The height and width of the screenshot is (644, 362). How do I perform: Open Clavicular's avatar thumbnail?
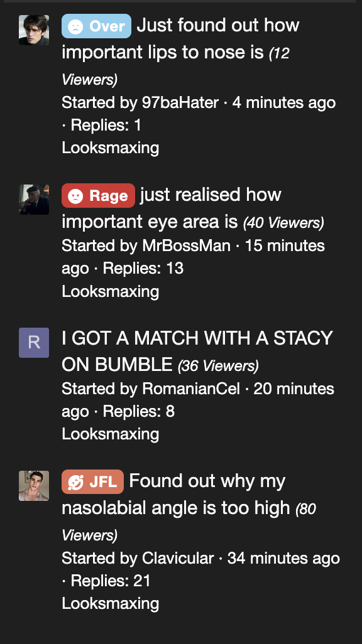34,485
